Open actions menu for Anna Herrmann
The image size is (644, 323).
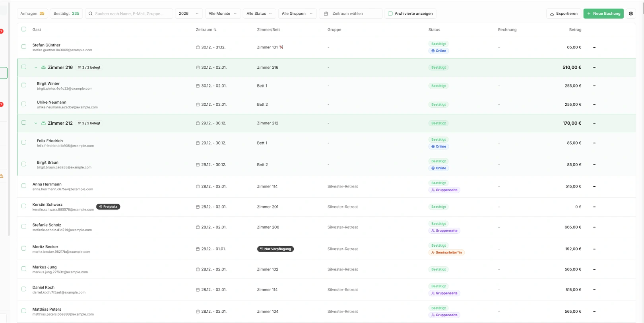595,186
